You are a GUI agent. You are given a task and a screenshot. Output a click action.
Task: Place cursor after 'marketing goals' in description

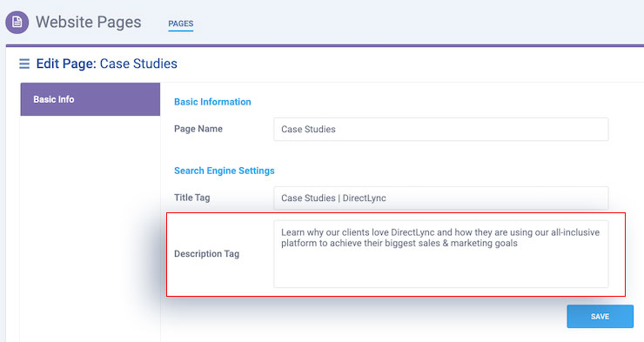click(519, 243)
